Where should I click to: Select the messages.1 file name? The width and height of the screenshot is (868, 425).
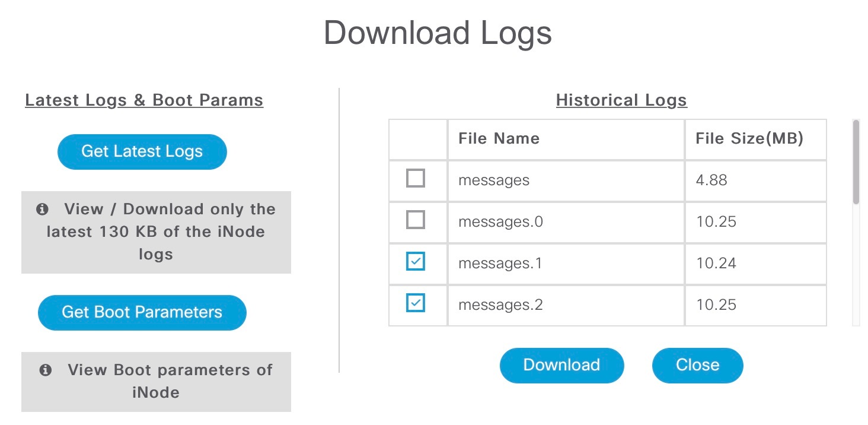500,263
